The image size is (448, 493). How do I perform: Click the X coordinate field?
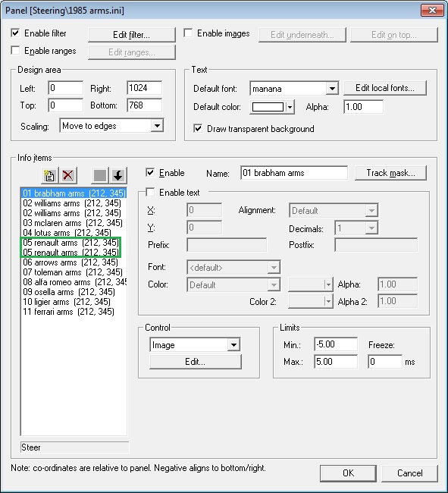pos(205,210)
